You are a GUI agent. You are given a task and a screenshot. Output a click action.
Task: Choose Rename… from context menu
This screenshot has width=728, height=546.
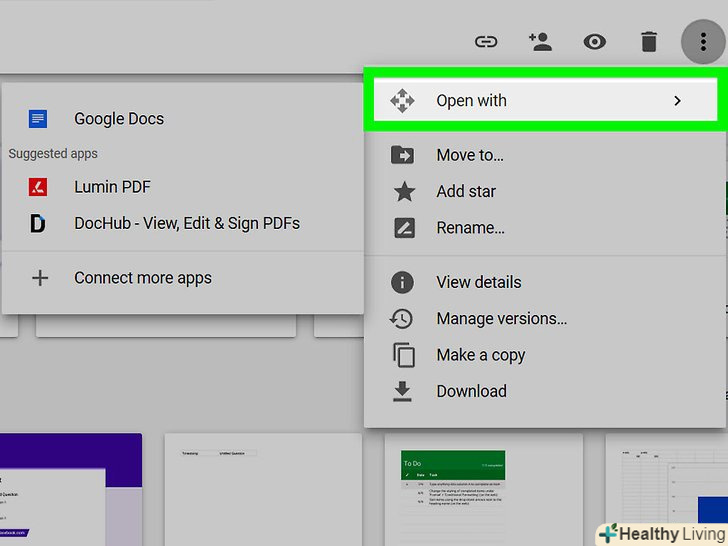coord(545,228)
